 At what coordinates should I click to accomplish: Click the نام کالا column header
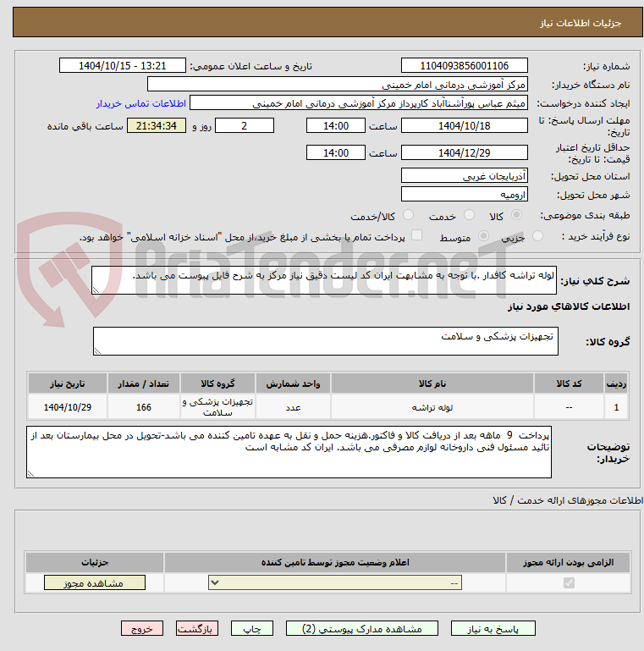tap(432, 383)
